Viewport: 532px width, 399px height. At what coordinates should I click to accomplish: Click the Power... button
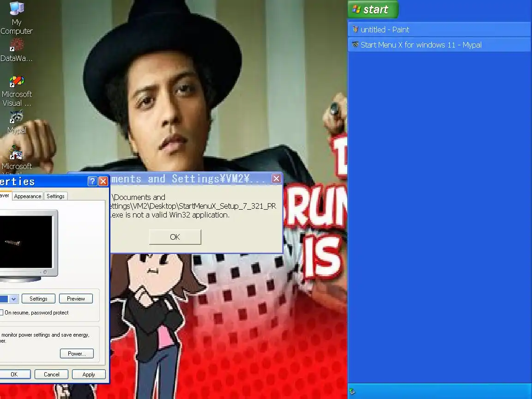pyautogui.click(x=77, y=354)
